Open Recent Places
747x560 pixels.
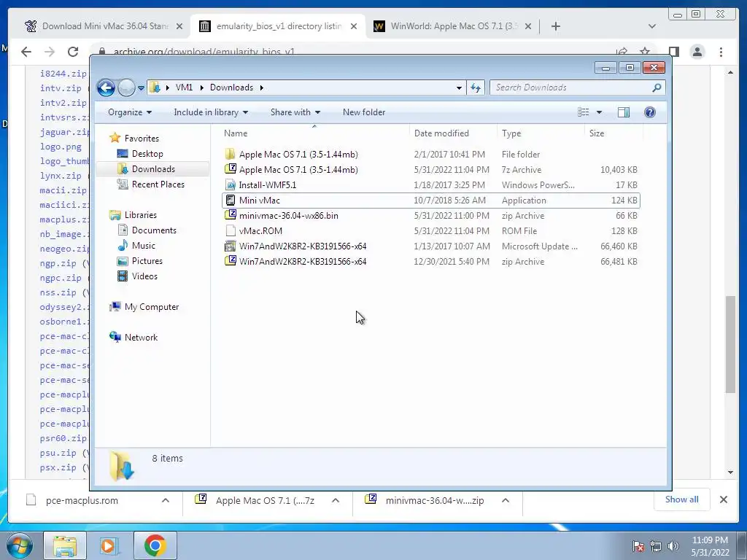click(158, 184)
